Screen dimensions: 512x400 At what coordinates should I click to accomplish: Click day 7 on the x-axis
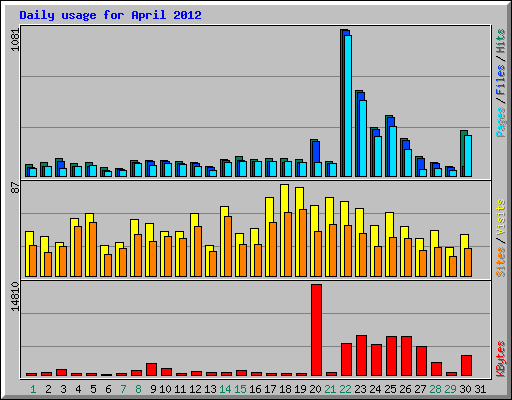123,389
